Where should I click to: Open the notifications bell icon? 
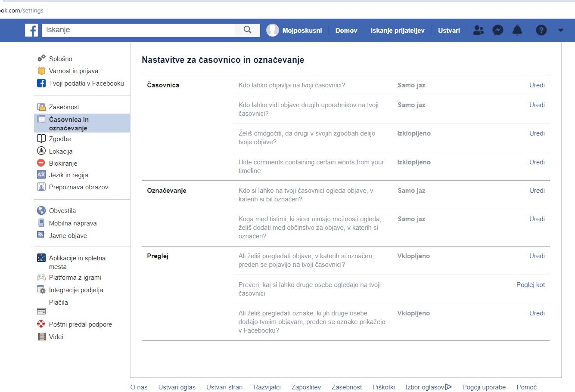click(x=517, y=30)
